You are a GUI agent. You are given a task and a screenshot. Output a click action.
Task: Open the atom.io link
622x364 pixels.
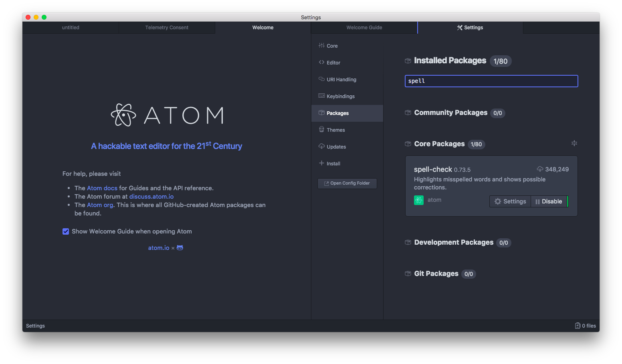pos(159,248)
